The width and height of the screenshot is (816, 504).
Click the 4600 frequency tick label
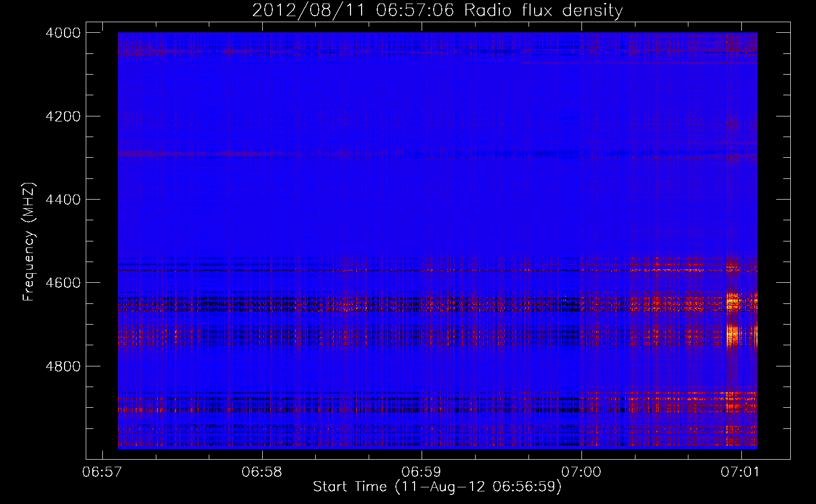pos(63,283)
